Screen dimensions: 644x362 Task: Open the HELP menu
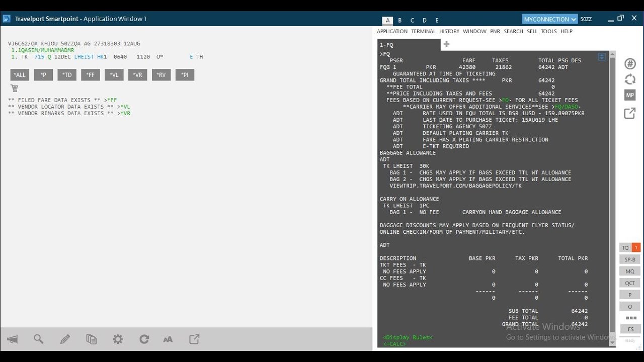[x=567, y=31]
